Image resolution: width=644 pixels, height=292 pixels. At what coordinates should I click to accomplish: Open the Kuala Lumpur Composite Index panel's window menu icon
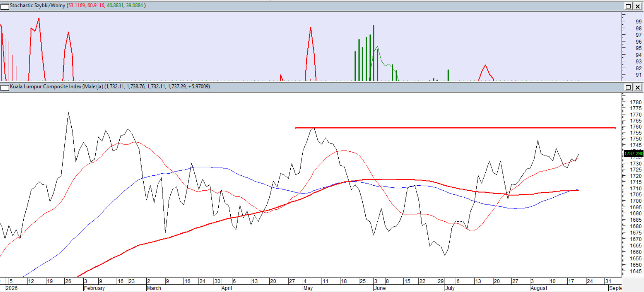pos(5,87)
